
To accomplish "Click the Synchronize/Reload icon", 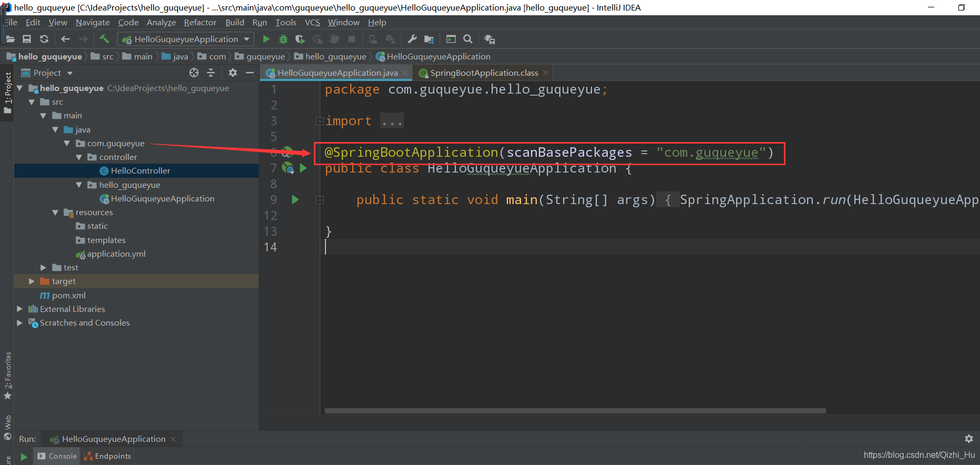I will coord(44,39).
